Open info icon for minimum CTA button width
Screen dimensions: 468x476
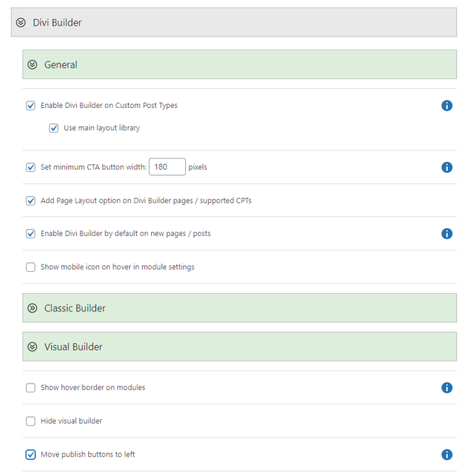pyautogui.click(x=447, y=167)
